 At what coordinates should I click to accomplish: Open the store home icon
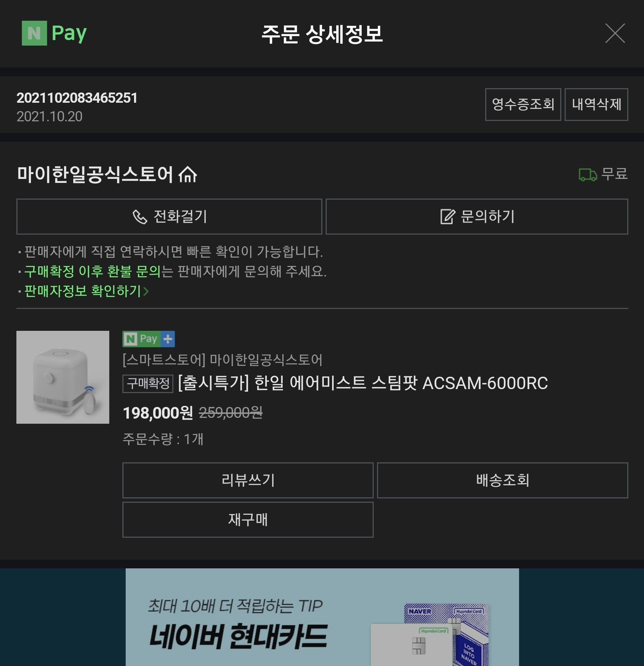(x=188, y=174)
